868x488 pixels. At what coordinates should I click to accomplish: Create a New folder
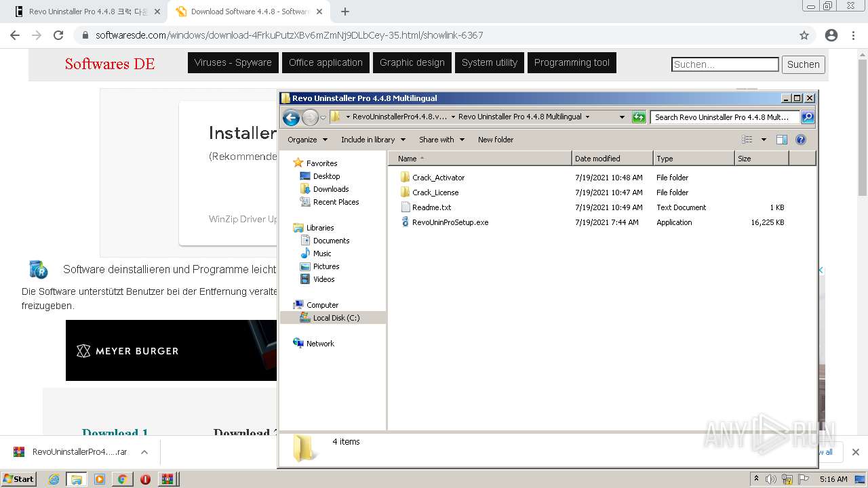tap(496, 140)
